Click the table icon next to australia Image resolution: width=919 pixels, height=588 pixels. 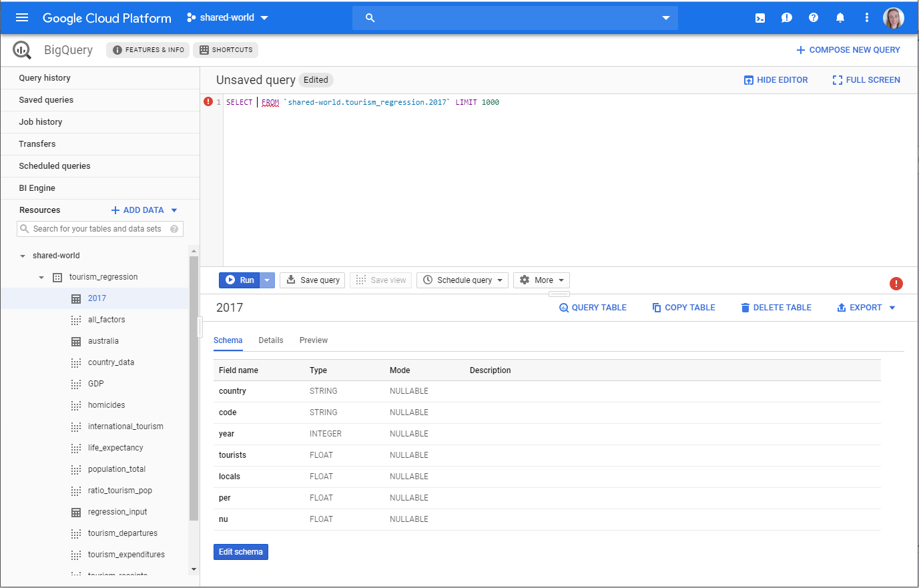(76, 341)
